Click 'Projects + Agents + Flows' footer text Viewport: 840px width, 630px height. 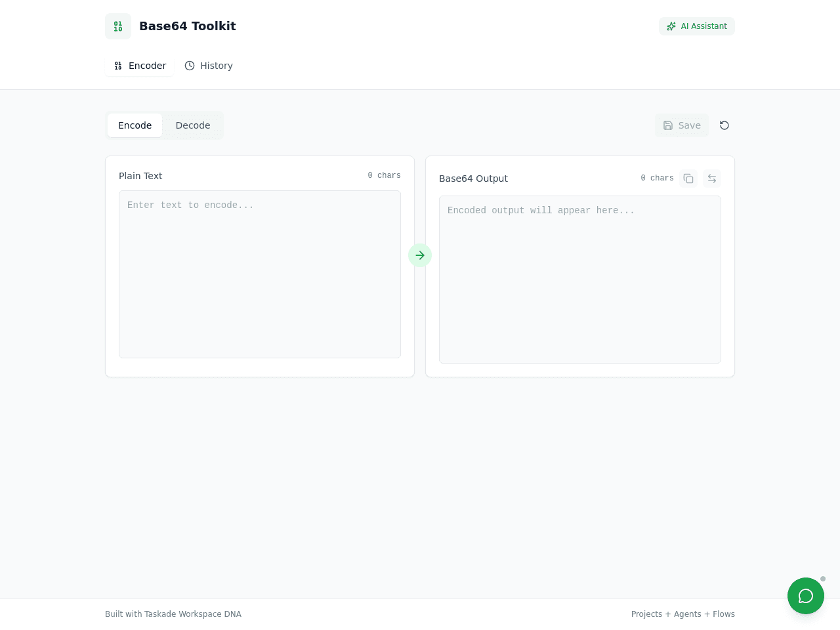click(x=683, y=614)
